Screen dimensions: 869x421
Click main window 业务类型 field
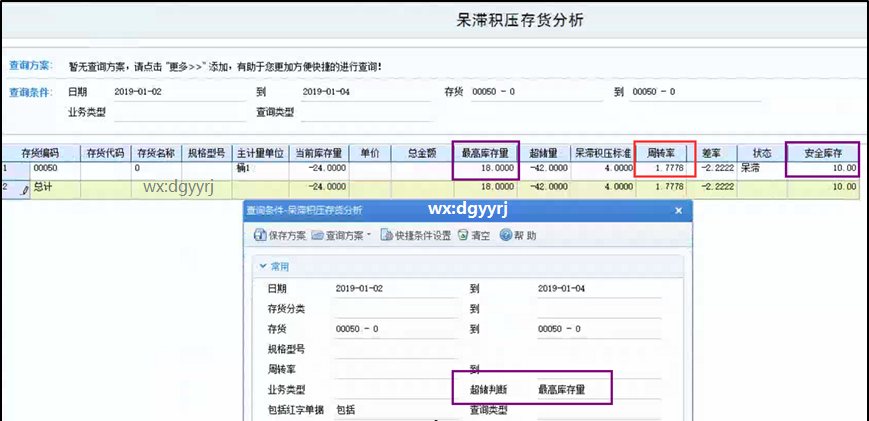(x=179, y=113)
